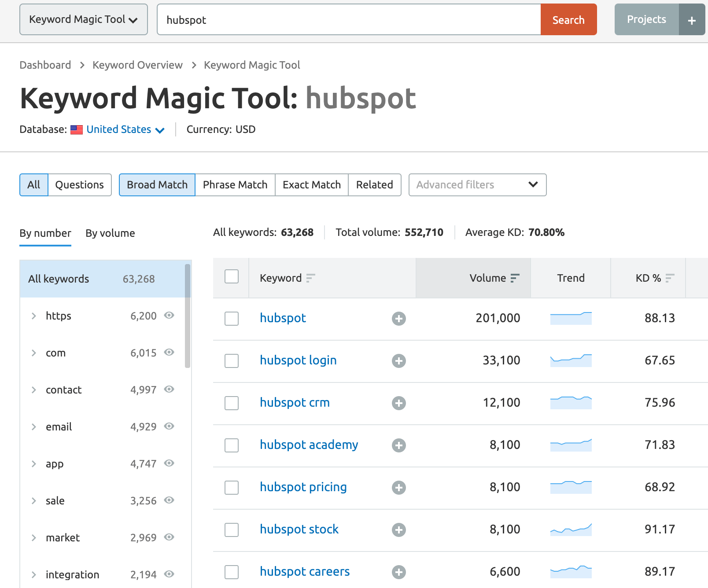Add hubspot login keyword with plus icon
The image size is (708, 588).
point(399,361)
